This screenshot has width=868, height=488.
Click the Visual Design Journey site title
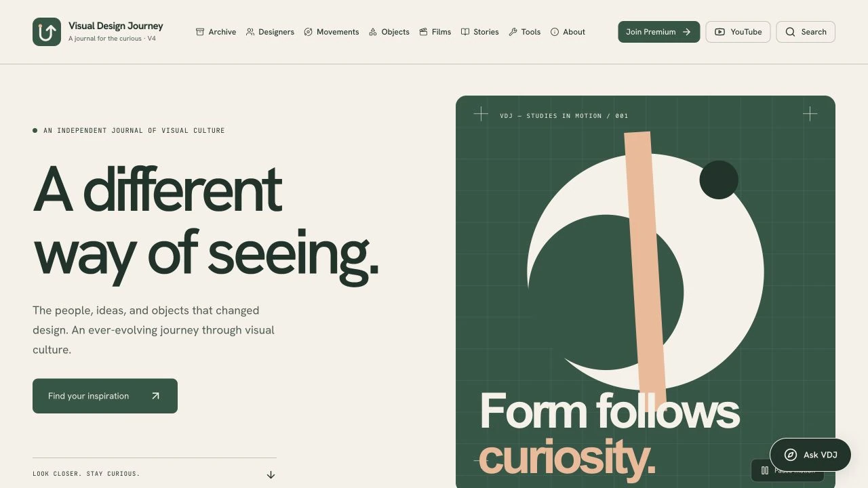point(116,26)
